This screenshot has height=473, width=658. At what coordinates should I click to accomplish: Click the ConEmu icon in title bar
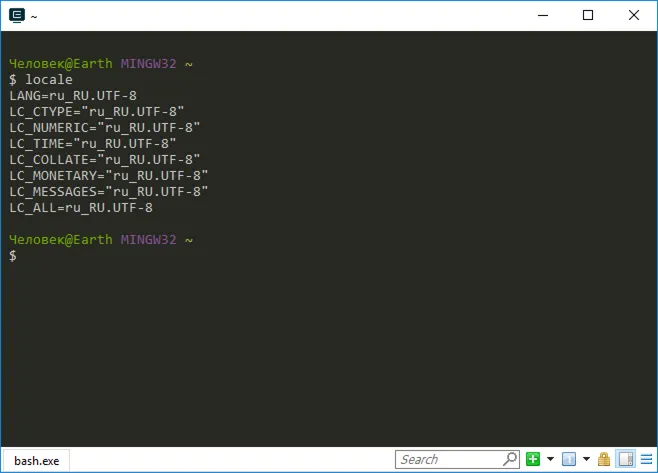click(15, 15)
